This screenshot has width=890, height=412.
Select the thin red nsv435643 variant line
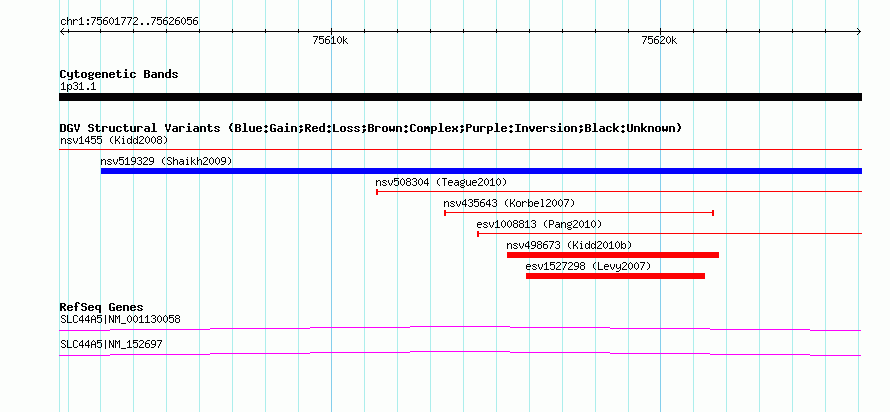coord(579,213)
